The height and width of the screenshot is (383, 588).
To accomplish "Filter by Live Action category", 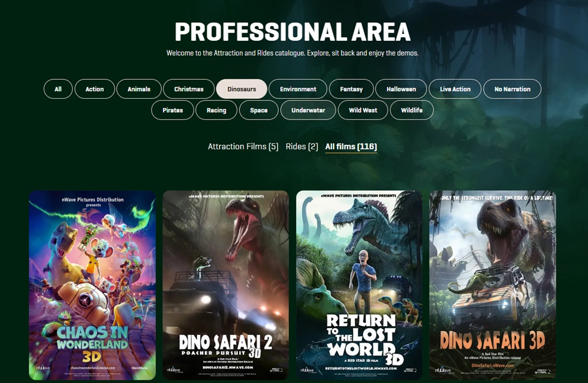I will pos(455,89).
